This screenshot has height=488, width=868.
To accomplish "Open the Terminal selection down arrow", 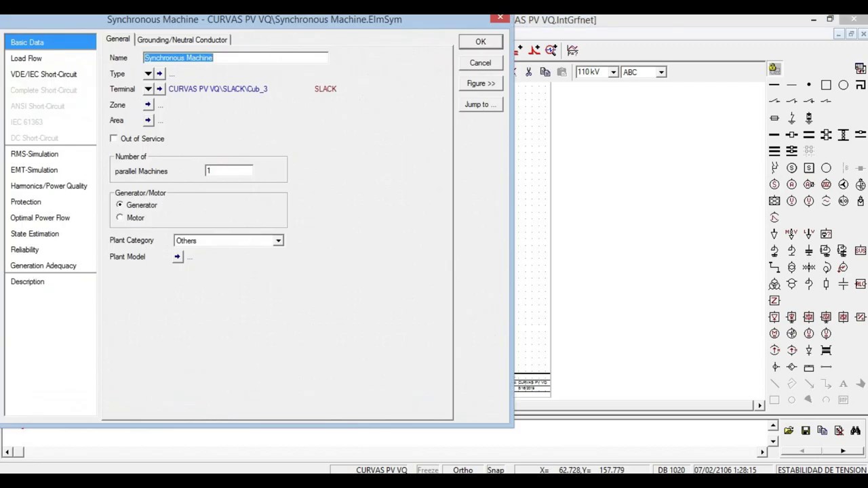I will 148,89.
